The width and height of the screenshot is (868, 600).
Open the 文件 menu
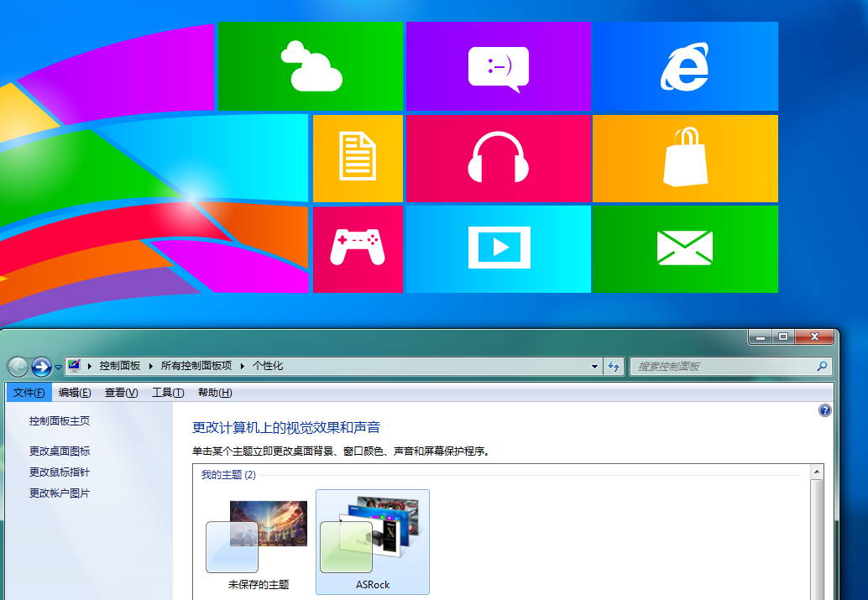click(29, 392)
